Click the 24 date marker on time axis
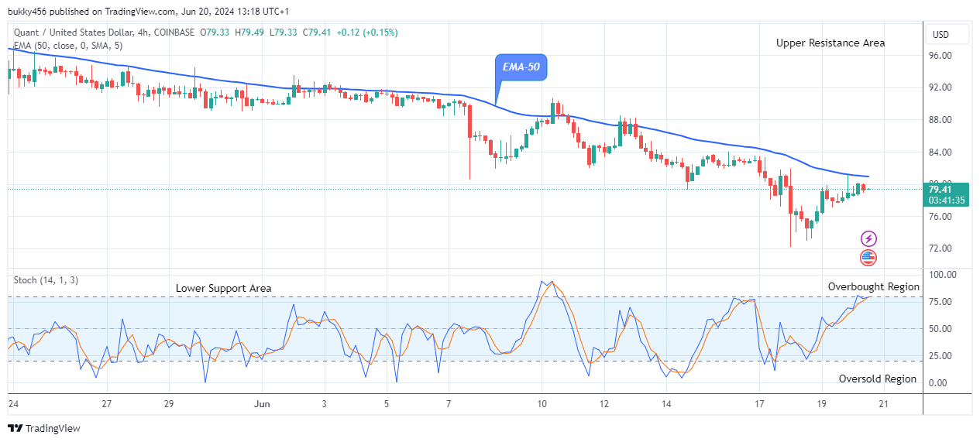The image size is (980, 442). click(x=13, y=403)
